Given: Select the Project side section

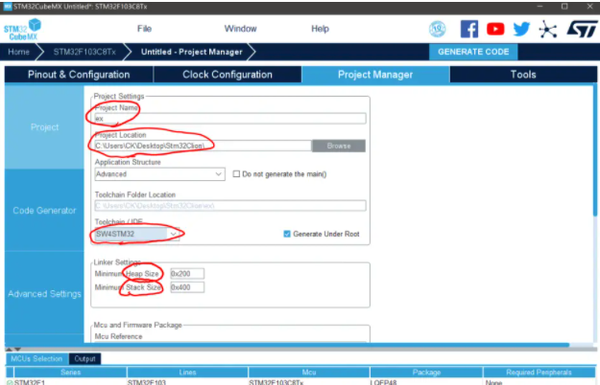Looking at the screenshot, I should coord(44,127).
